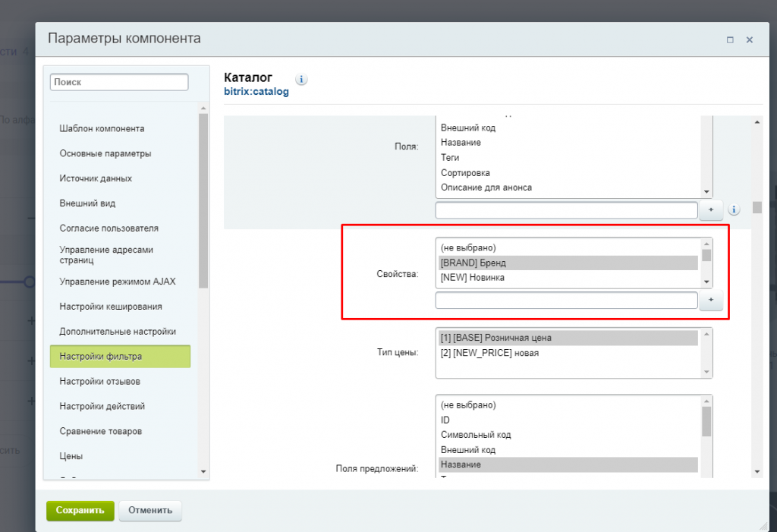Open Сравнение товаров section
The height and width of the screenshot is (532, 777).
coord(101,431)
